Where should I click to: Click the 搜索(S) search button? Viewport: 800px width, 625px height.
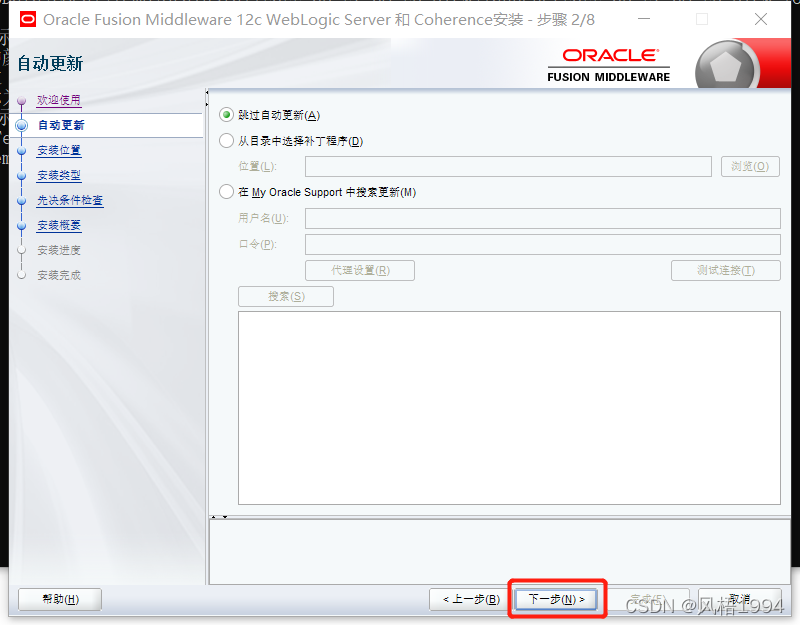(x=286, y=296)
